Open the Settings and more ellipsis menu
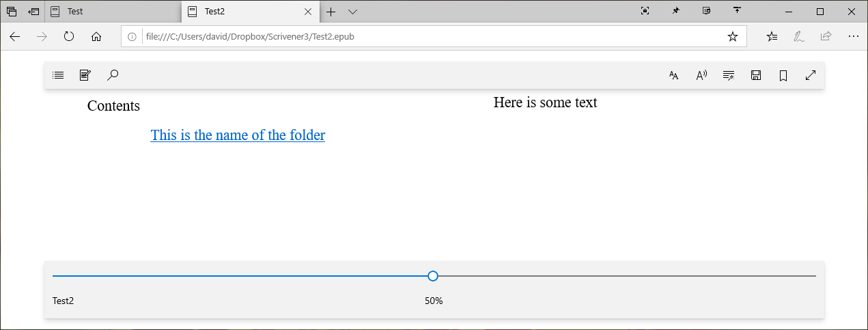868x330 pixels. tap(853, 36)
